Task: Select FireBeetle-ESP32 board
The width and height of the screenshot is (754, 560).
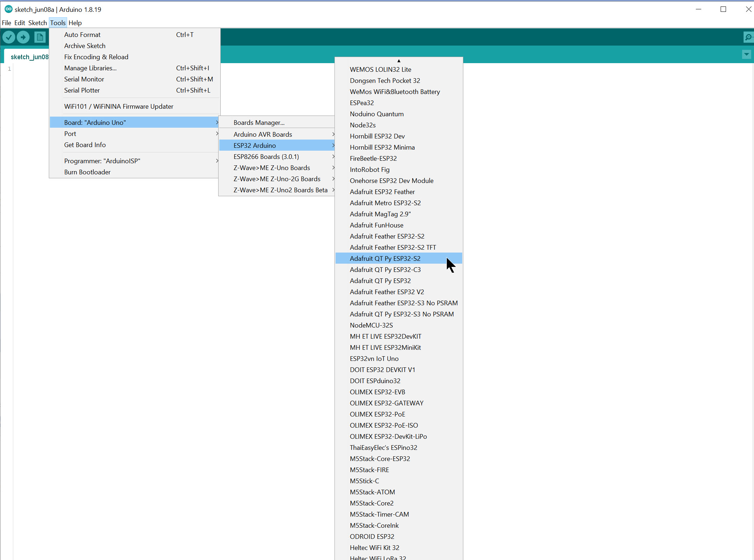Action: pyautogui.click(x=399, y=159)
